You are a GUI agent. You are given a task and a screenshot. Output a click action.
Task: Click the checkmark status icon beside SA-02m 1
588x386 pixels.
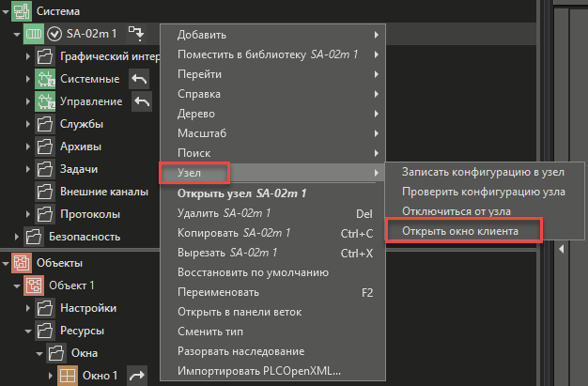(x=54, y=34)
